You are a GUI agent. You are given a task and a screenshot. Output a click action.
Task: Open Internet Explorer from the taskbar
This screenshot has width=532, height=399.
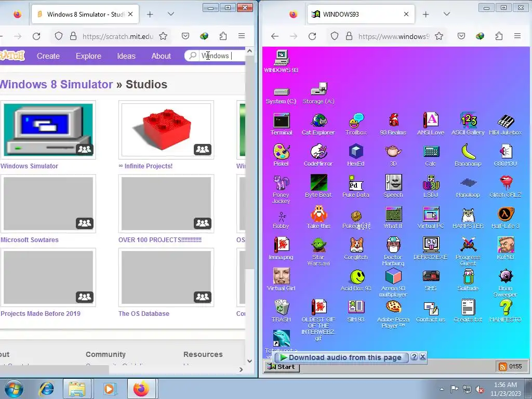pyautogui.click(x=46, y=389)
